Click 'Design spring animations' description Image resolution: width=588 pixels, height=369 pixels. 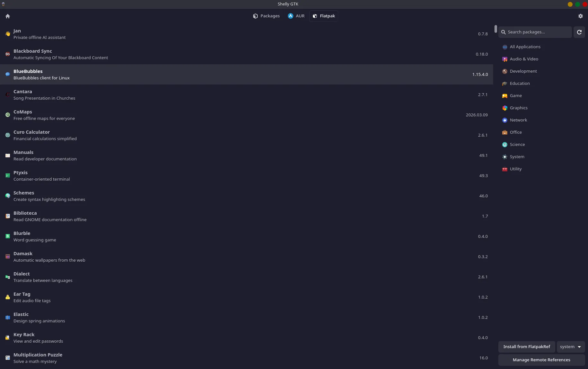pyautogui.click(x=39, y=321)
